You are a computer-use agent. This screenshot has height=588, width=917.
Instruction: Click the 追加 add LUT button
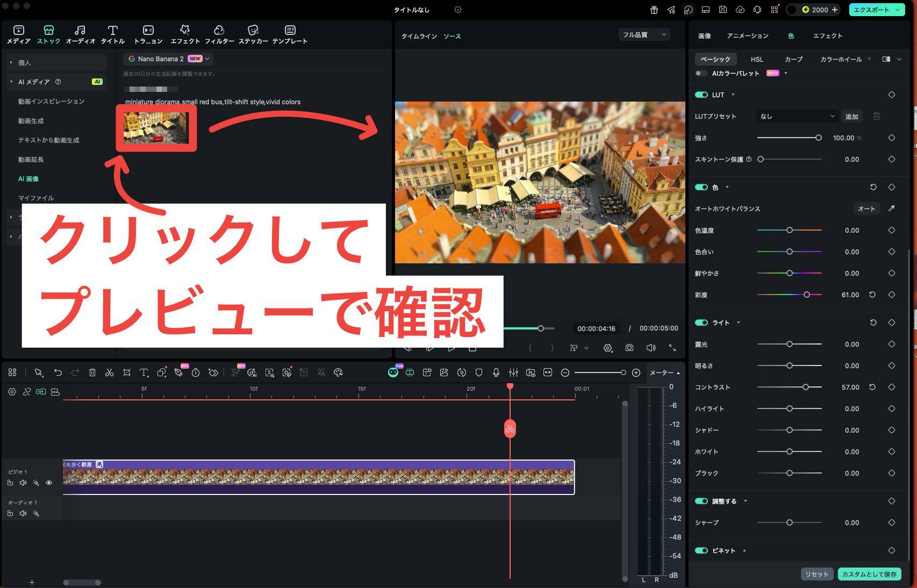(x=852, y=116)
